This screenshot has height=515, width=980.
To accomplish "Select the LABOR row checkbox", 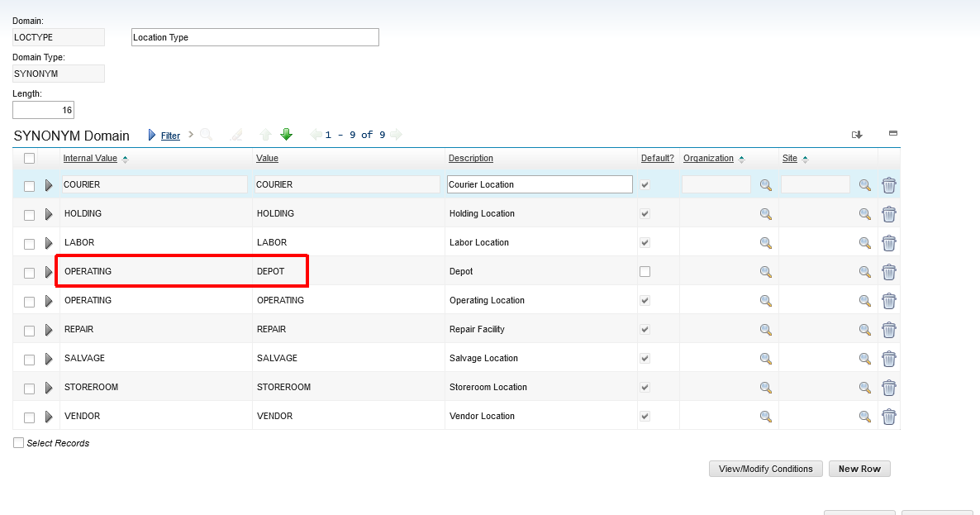I will tap(29, 242).
